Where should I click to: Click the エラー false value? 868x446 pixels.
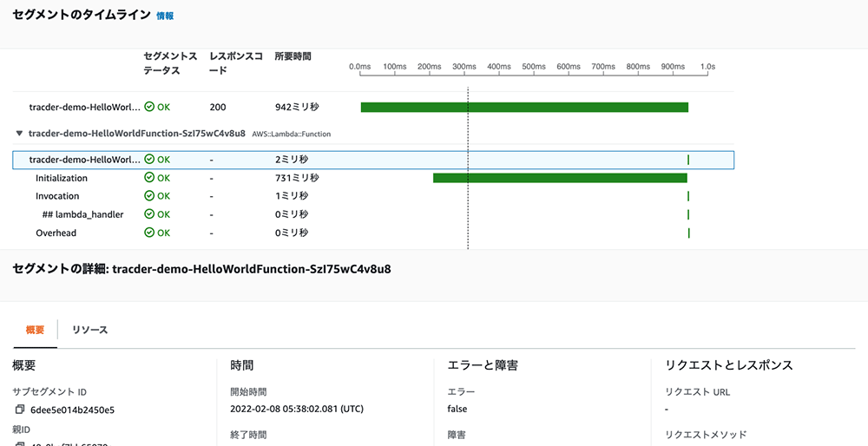click(457, 410)
